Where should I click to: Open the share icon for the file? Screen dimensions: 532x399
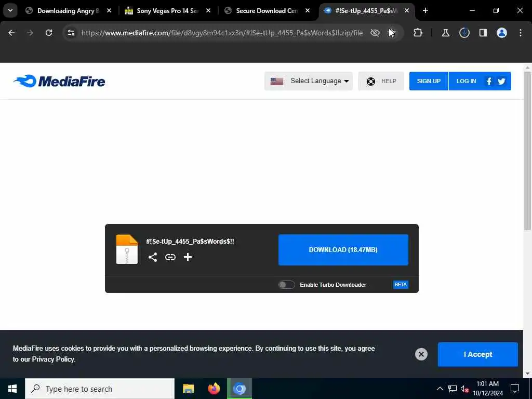pyautogui.click(x=153, y=257)
